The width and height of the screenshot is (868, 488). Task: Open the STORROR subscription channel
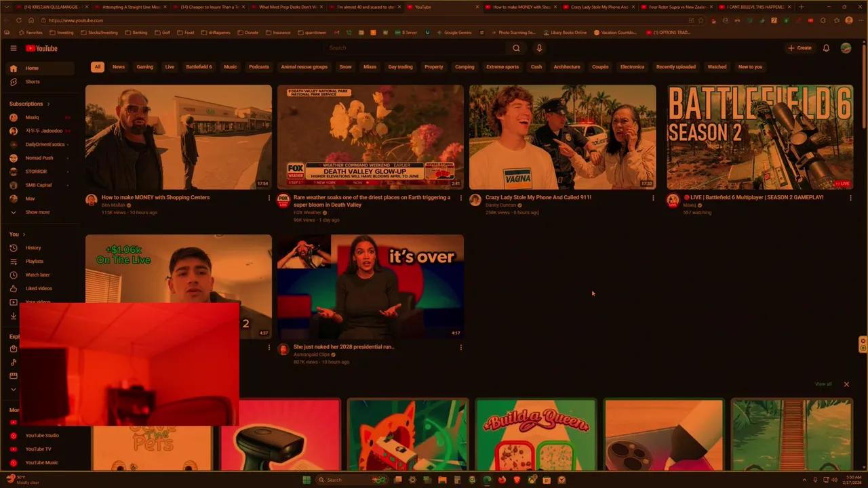pos(41,171)
